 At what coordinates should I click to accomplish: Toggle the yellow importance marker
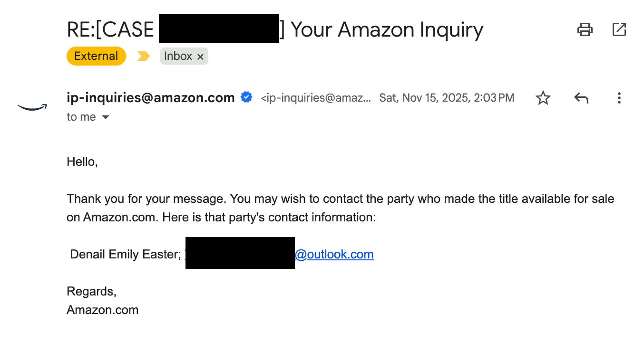click(143, 57)
